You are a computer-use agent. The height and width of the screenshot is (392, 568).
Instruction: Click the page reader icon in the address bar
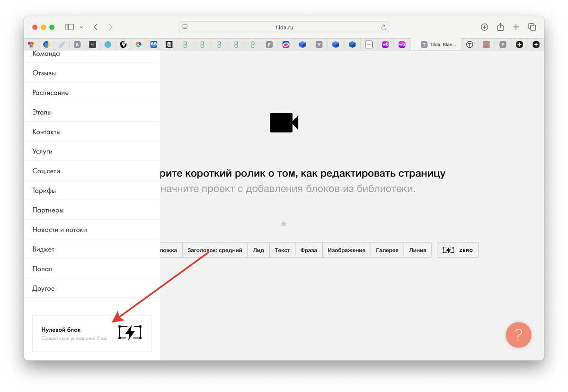tap(186, 27)
